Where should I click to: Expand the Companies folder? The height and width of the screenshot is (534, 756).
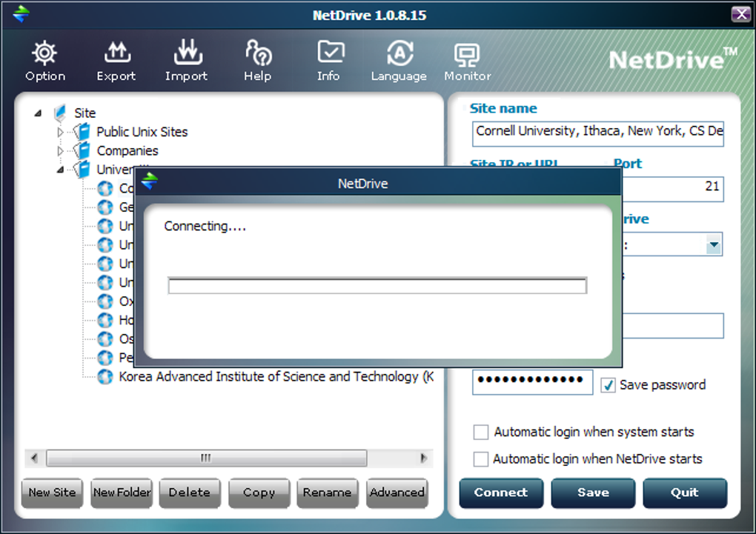pyautogui.click(x=60, y=151)
